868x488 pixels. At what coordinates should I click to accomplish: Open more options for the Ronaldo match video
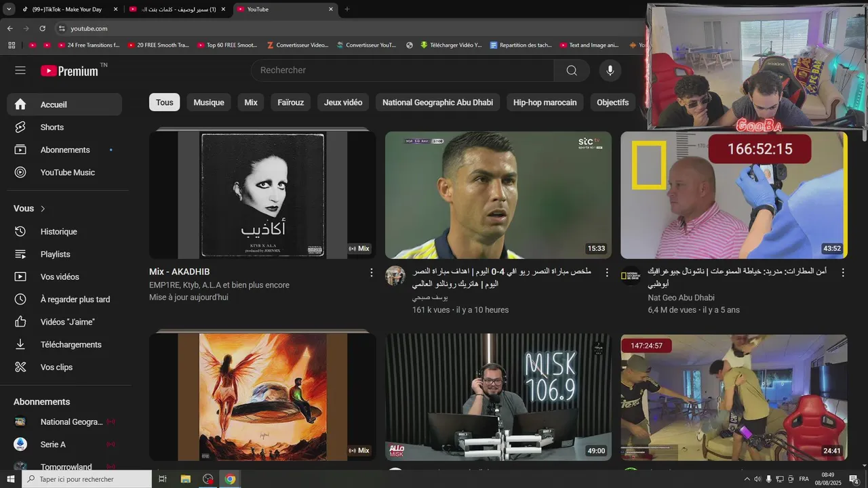click(x=607, y=272)
